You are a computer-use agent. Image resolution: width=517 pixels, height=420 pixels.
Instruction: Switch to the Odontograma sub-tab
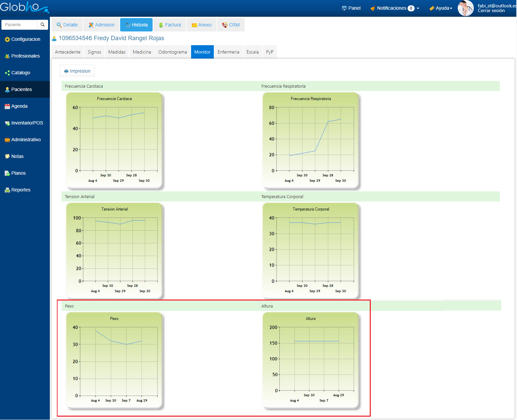click(173, 52)
